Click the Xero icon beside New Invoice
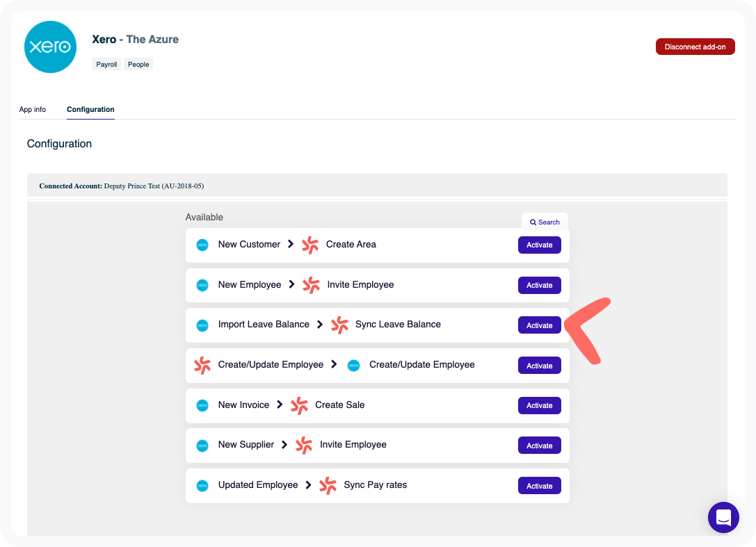 (x=202, y=405)
